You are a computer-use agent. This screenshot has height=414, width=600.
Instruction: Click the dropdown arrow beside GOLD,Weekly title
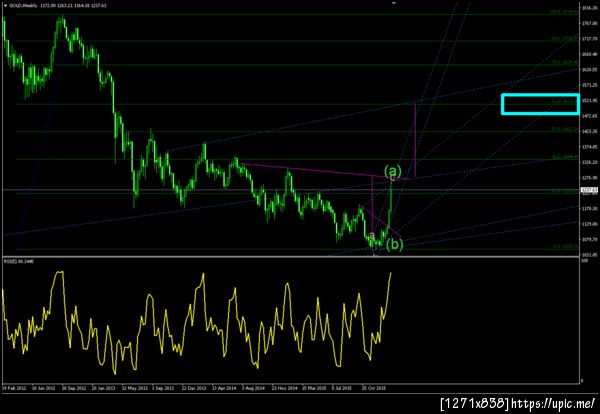[5, 6]
